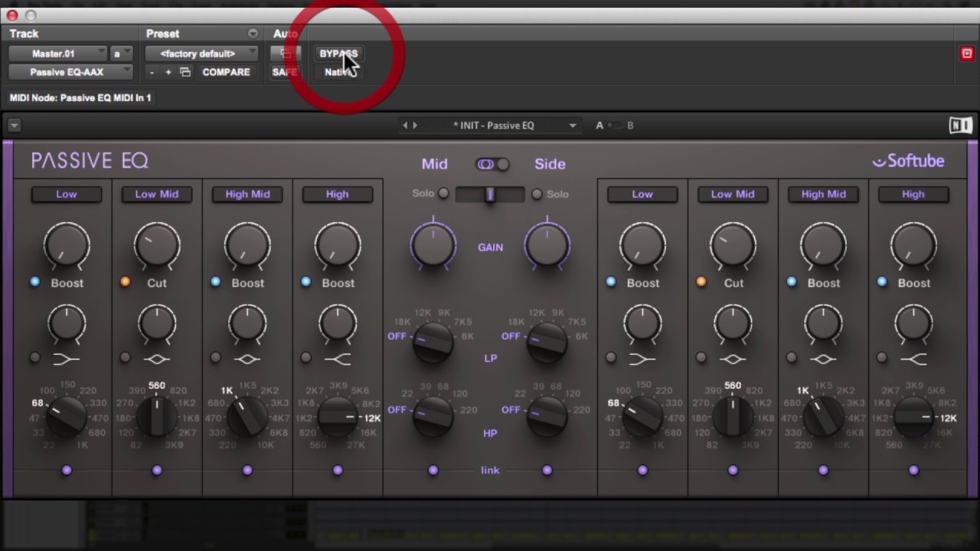
Task: Enable automation SAFE button
Action: pyautogui.click(x=284, y=72)
